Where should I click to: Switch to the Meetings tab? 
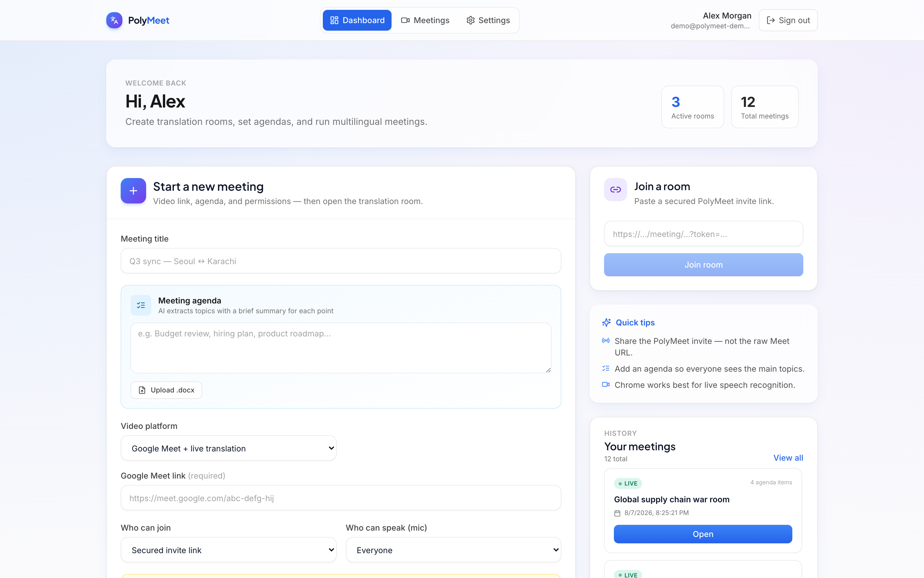click(425, 20)
